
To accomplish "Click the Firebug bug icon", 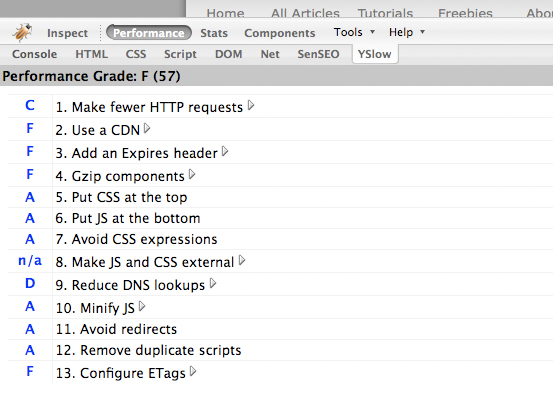I will pyautogui.click(x=22, y=32).
